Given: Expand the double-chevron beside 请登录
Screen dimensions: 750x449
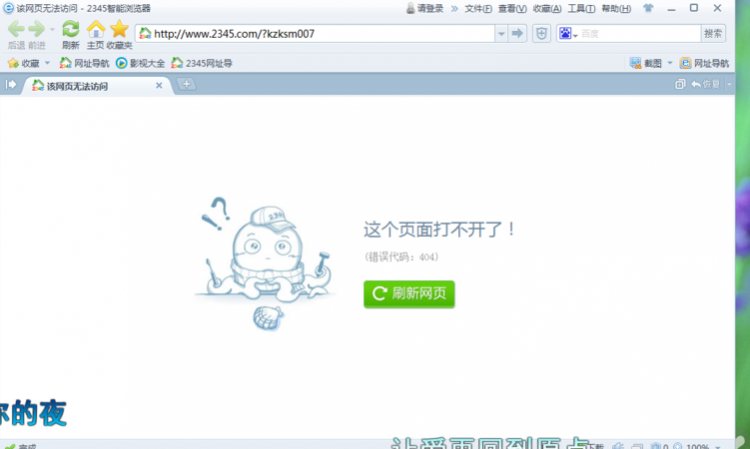Looking at the screenshot, I should pos(454,9).
